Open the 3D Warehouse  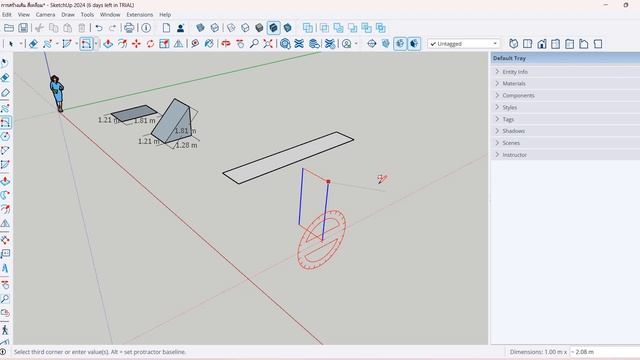[285, 44]
